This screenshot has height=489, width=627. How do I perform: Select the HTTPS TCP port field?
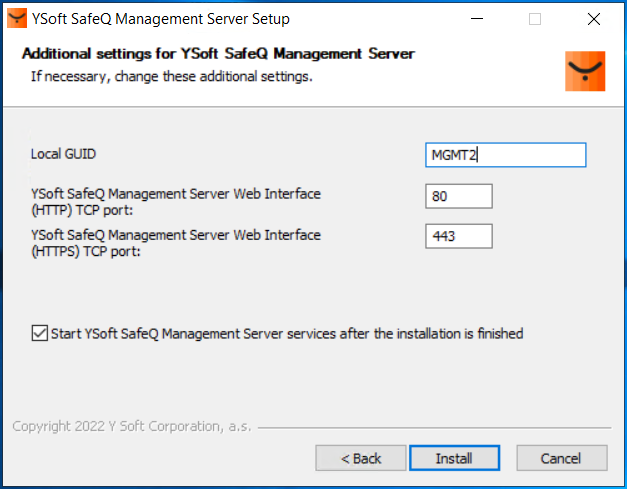(x=459, y=236)
